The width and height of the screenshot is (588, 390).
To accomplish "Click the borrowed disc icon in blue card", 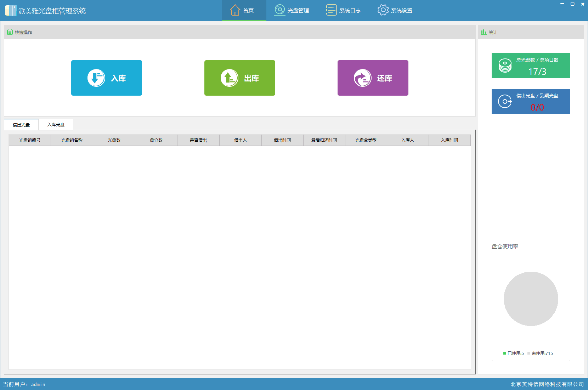I will [505, 101].
